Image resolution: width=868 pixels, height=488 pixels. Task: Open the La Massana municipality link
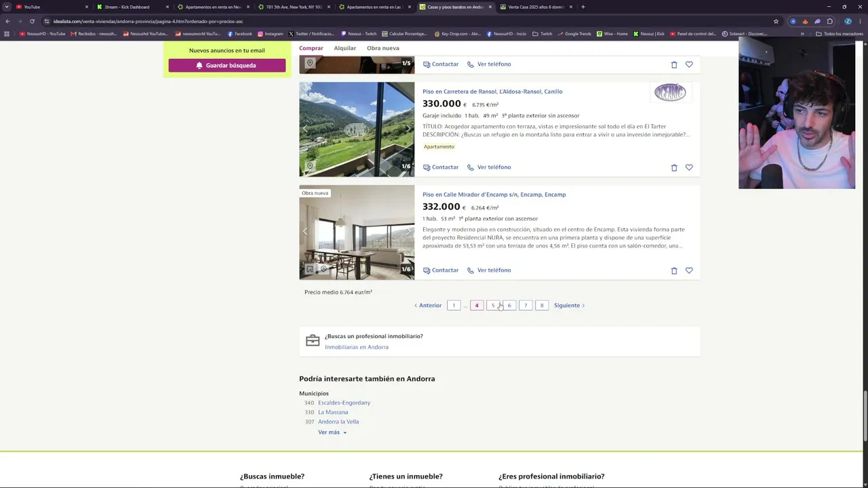(x=333, y=412)
